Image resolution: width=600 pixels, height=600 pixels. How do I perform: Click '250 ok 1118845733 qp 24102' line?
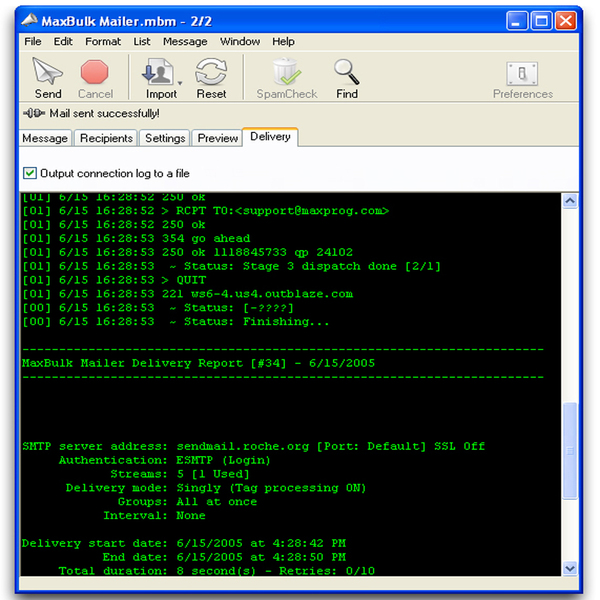coord(188,252)
